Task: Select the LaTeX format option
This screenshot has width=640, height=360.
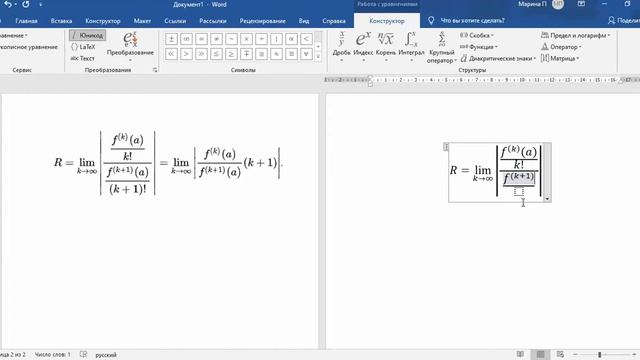Action: 83,47
